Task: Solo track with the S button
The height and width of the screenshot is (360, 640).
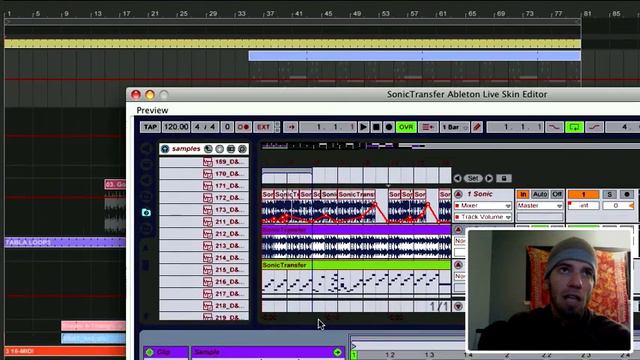Action: coord(609,194)
